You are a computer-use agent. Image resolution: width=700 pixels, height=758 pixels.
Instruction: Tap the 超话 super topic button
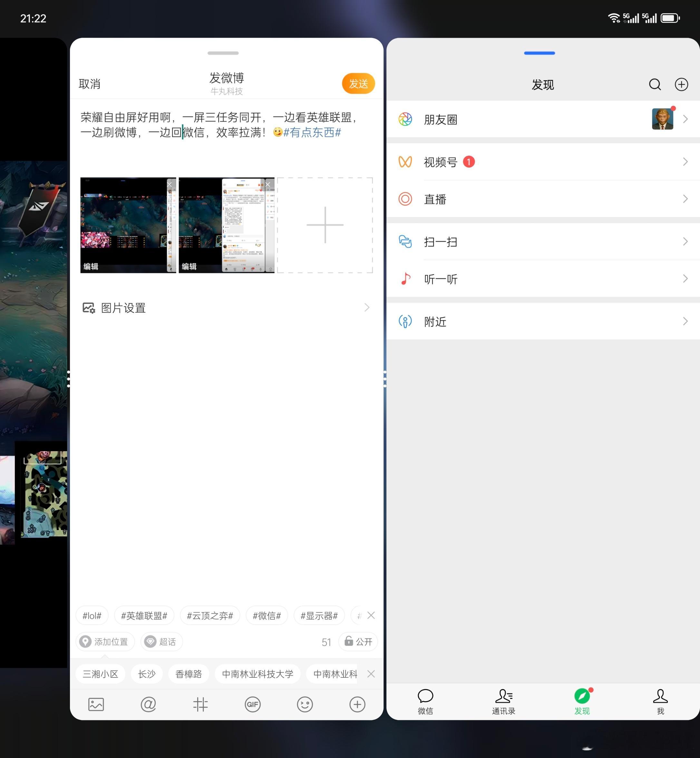162,642
